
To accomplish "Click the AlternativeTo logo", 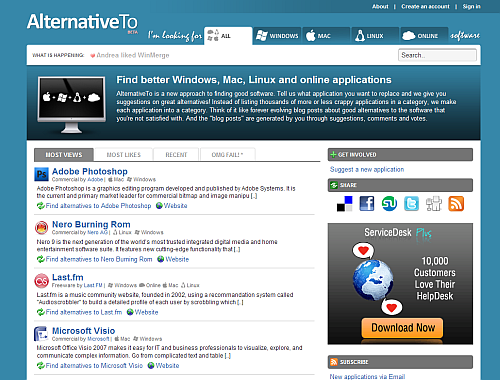I will coord(82,22).
